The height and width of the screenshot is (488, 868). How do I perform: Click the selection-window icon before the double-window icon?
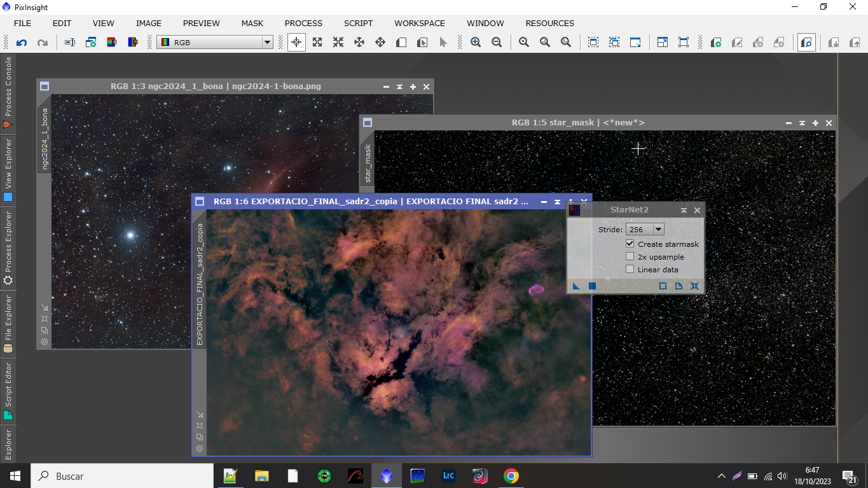coord(593,43)
